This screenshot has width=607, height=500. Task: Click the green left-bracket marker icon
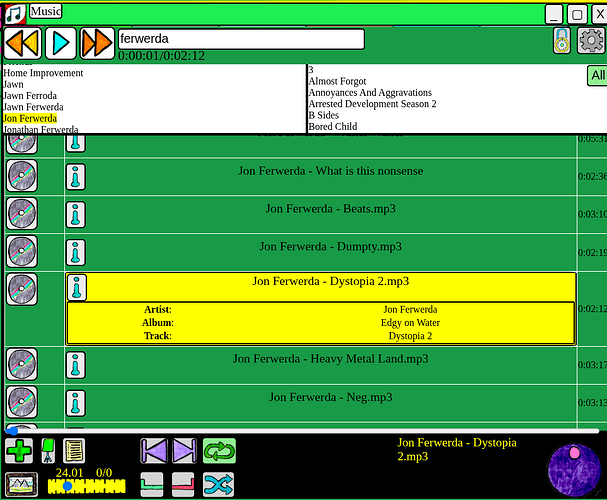click(x=151, y=485)
